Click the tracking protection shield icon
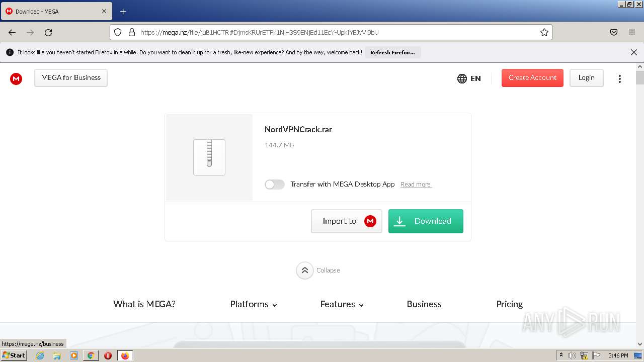Image resolution: width=644 pixels, height=362 pixels. tap(118, 32)
